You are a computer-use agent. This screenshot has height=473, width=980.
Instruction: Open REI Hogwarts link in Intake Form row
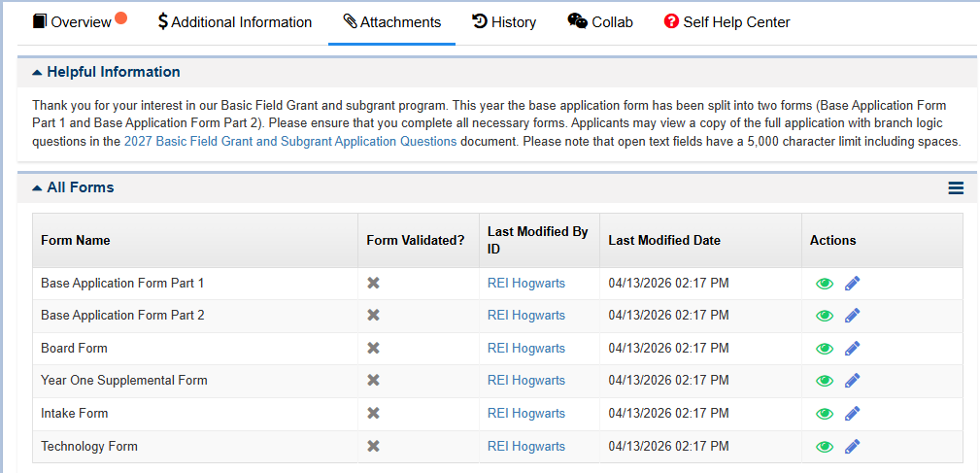[526, 413]
